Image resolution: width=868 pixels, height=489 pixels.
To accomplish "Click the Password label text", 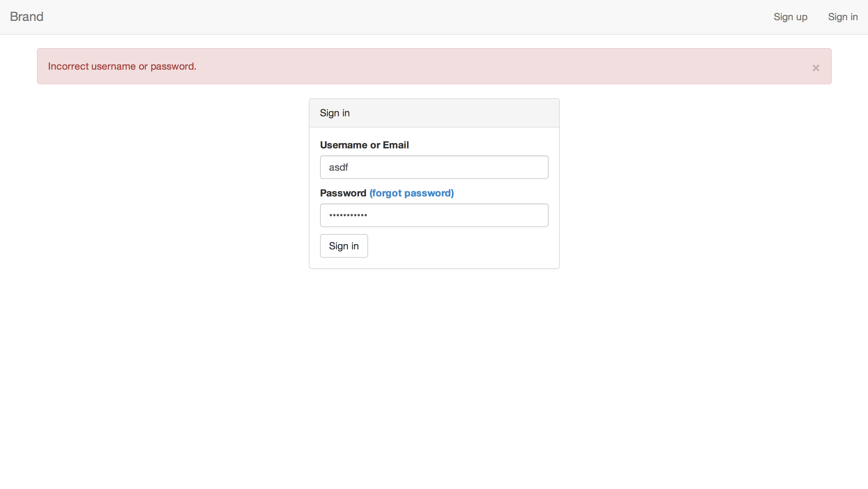I will 343,193.
